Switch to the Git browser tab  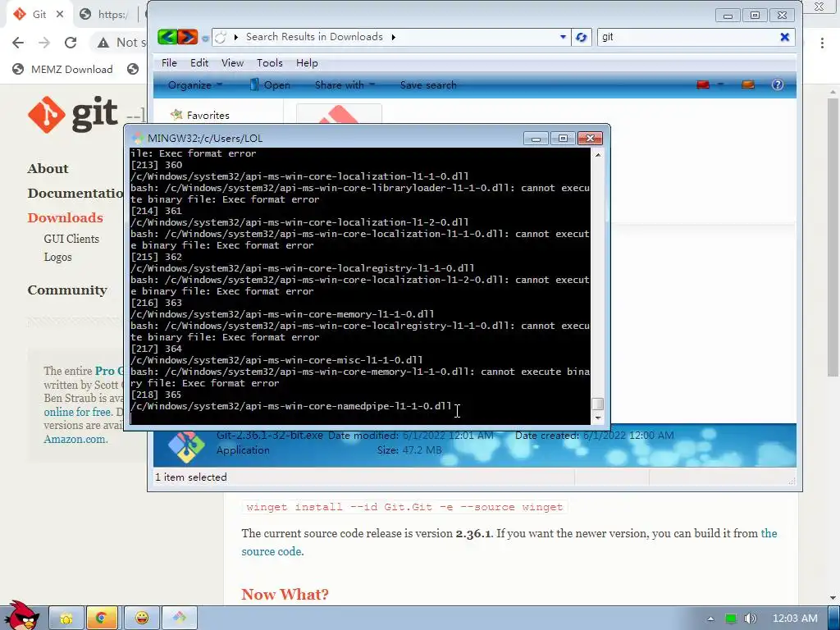pyautogui.click(x=38, y=15)
